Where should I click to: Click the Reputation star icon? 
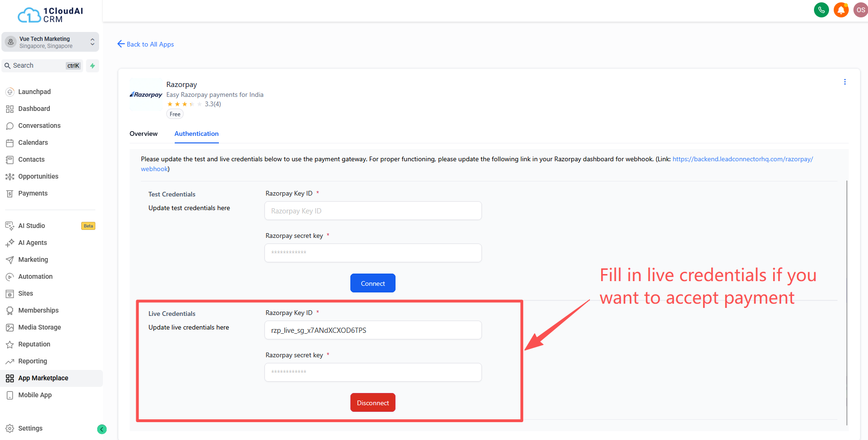10,344
